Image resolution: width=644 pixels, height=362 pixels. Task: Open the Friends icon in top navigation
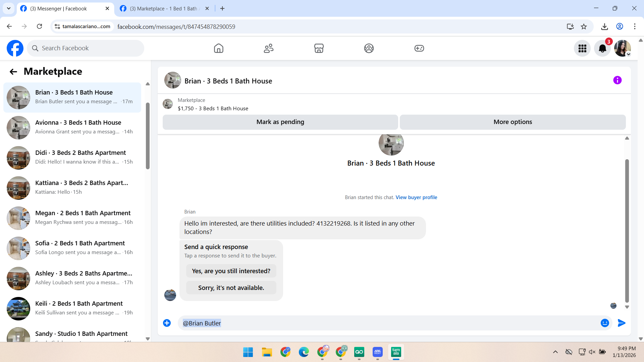268,48
